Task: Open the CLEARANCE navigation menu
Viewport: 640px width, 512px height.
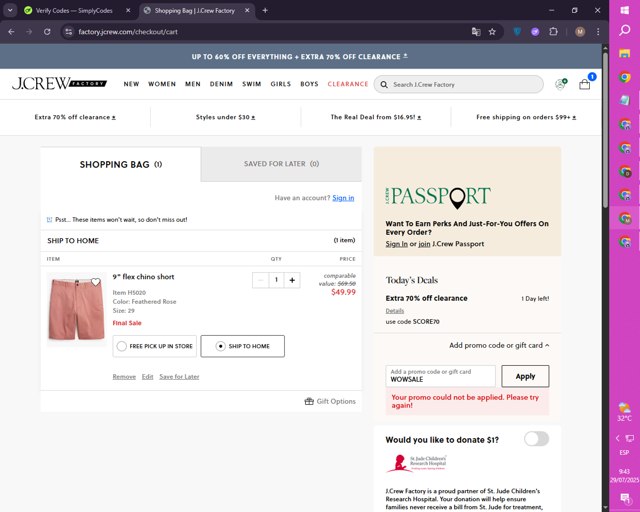Action: coord(348,84)
